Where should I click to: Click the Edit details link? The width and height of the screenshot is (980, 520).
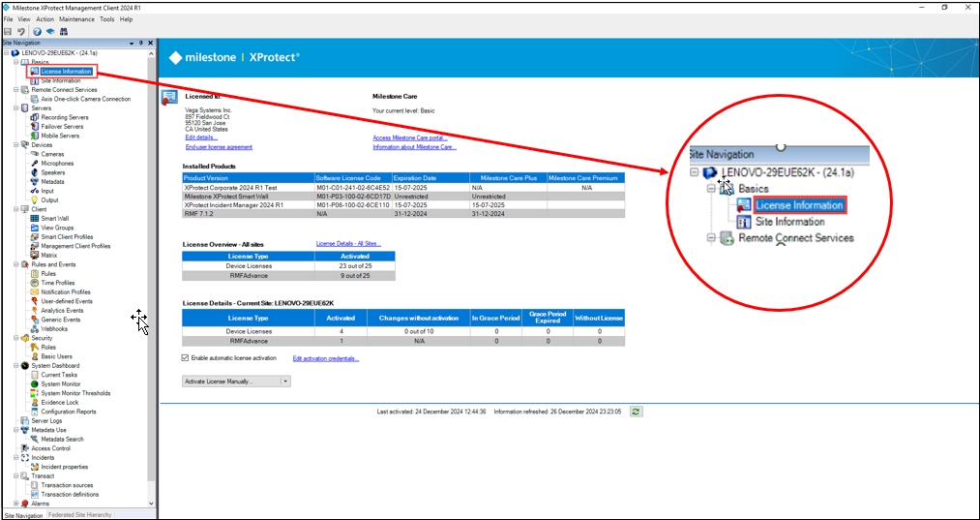coord(201,138)
